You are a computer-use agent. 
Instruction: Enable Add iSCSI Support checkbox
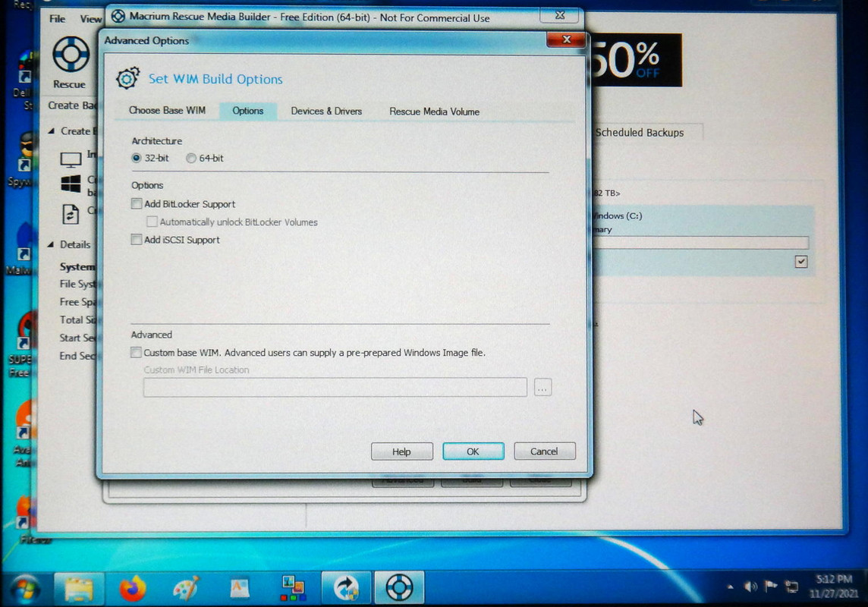(136, 239)
